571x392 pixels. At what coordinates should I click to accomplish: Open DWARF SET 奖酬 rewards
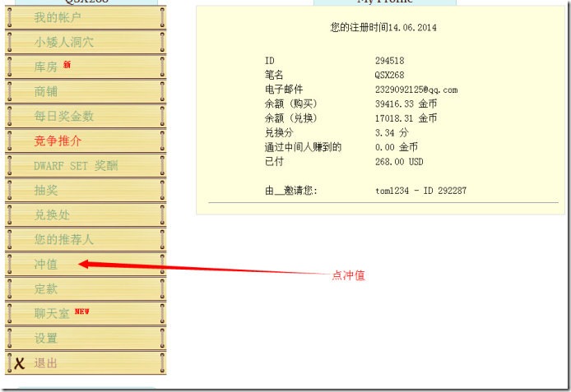pyautogui.click(x=76, y=165)
